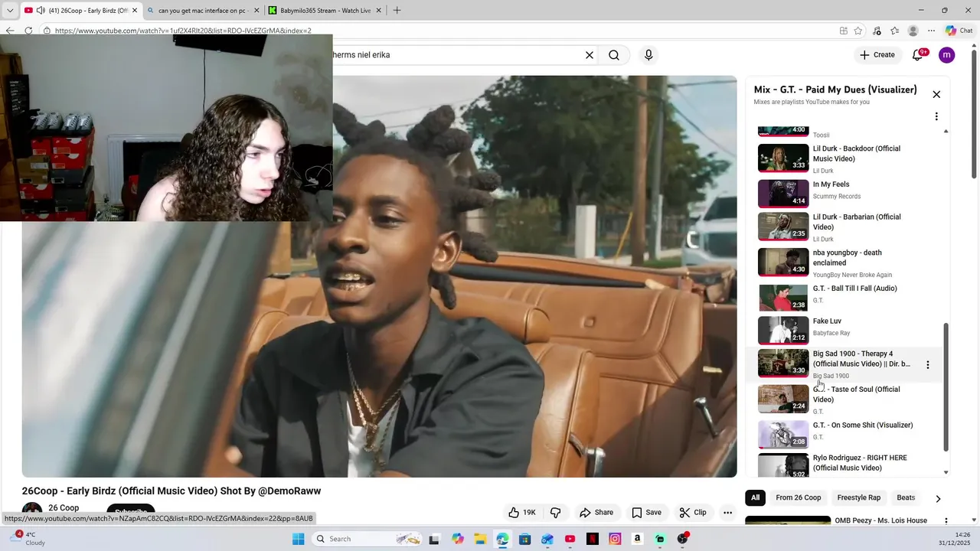980x551 pixels.
Task: Save the video to a playlist
Action: pos(646,513)
